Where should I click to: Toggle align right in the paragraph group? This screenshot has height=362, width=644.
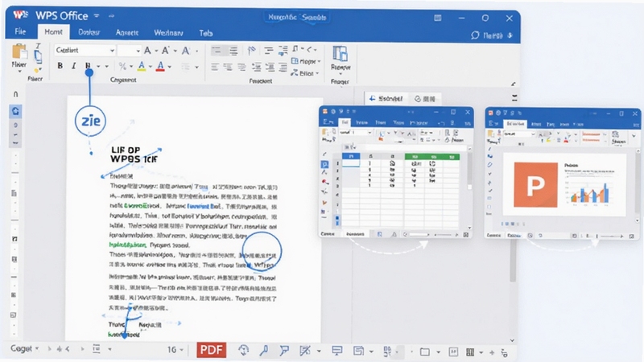242,67
